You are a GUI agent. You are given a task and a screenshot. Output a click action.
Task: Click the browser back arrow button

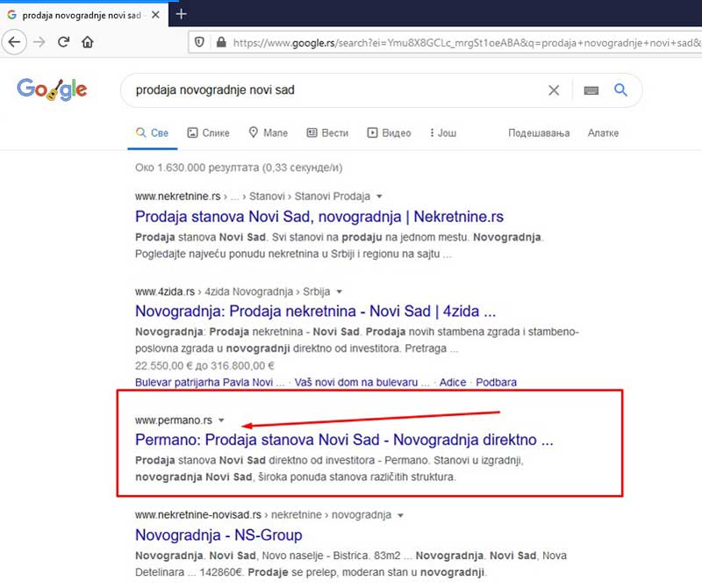pyautogui.click(x=14, y=42)
